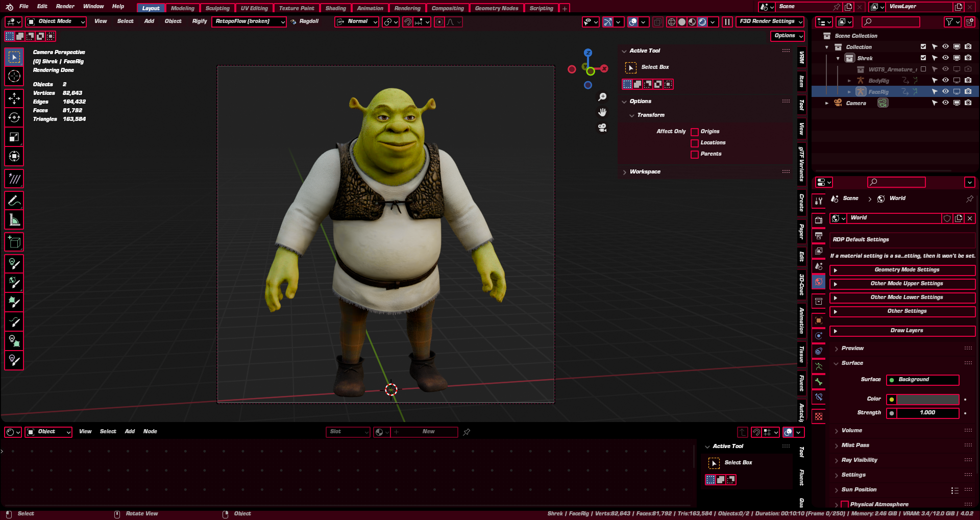The height and width of the screenshot is (520, 980).
Task: Expand the Draw Layers section
Action: [902, 331]
